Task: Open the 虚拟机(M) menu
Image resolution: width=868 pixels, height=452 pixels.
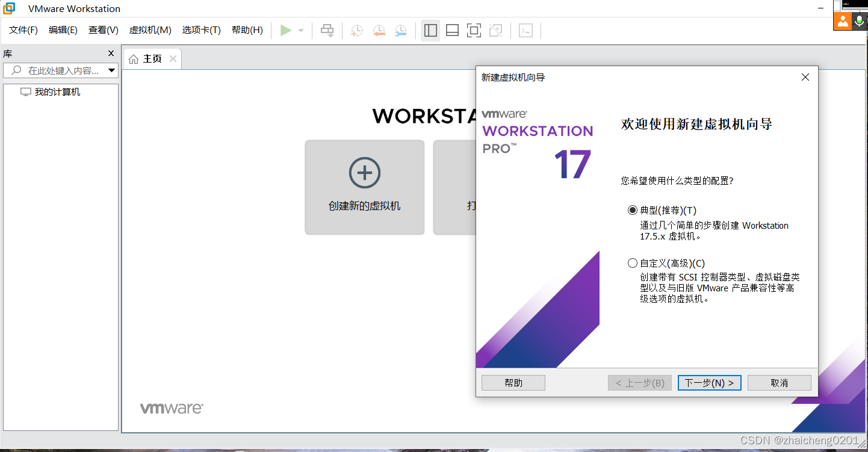Action: 150,30
